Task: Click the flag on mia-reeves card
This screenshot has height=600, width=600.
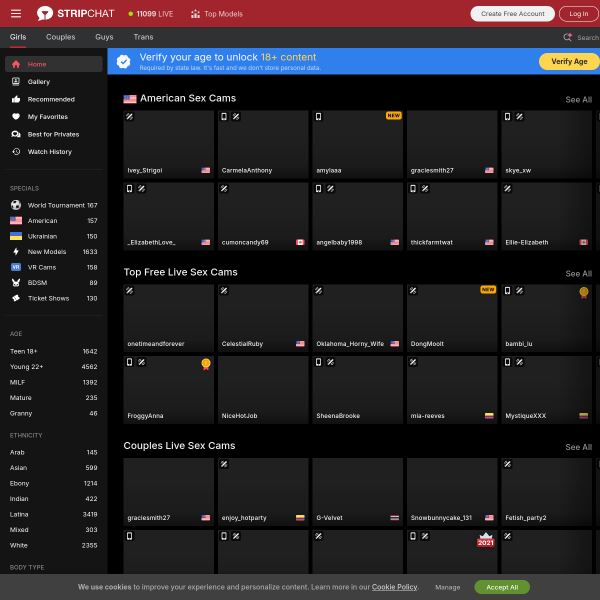Action: pyautogui.click(x=489, y=416)
